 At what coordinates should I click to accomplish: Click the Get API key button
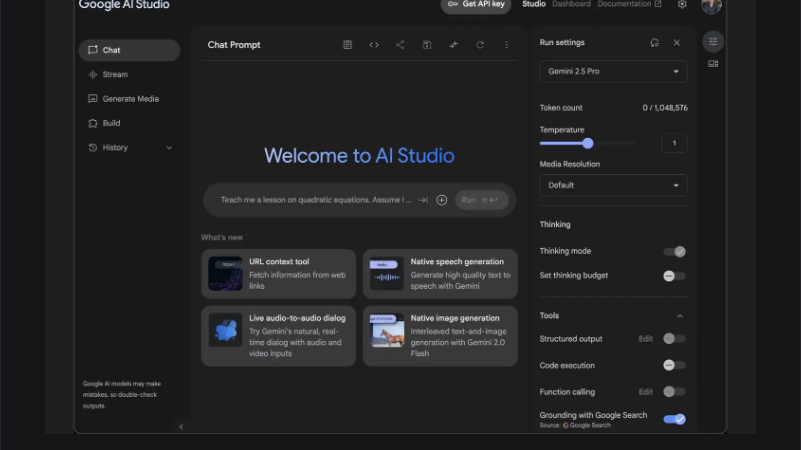tap(476, 5)
